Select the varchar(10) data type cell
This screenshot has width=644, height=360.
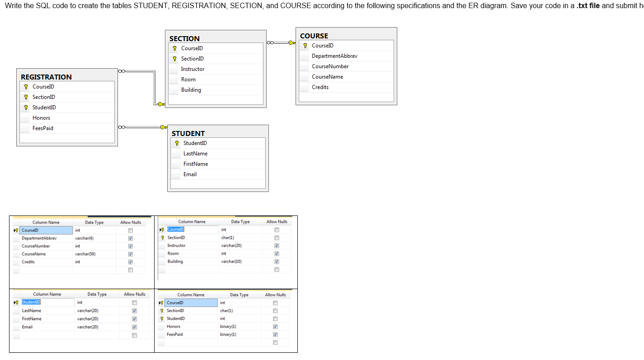[240, 262]
